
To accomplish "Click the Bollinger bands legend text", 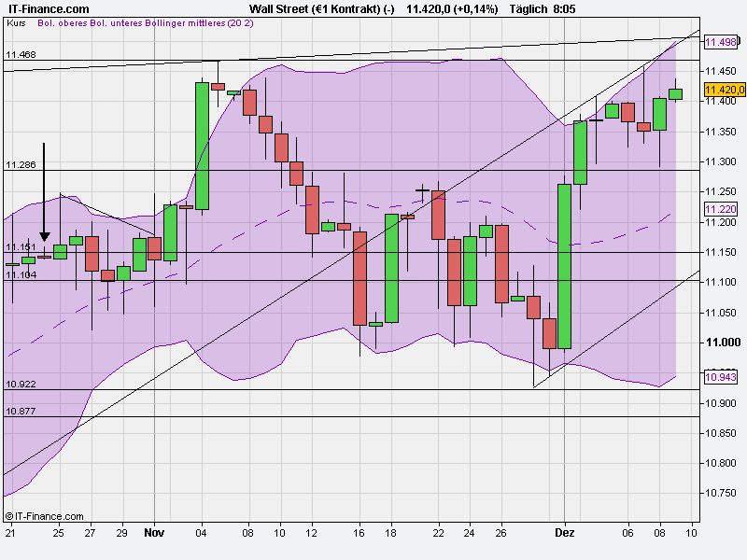I will point(146,22).
